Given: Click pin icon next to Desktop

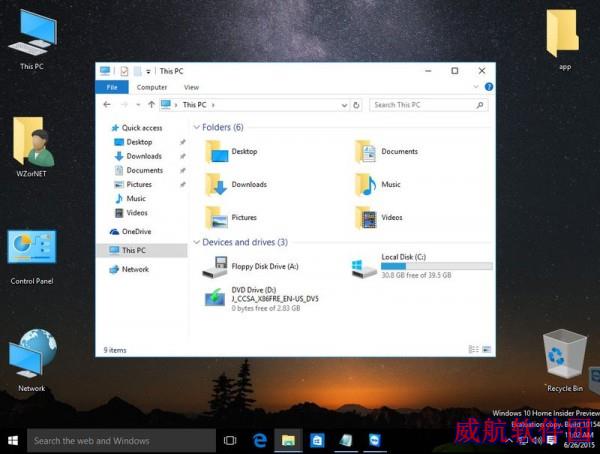Looking at the screenshot, I should pyautogui.click(x=183, y=142).
